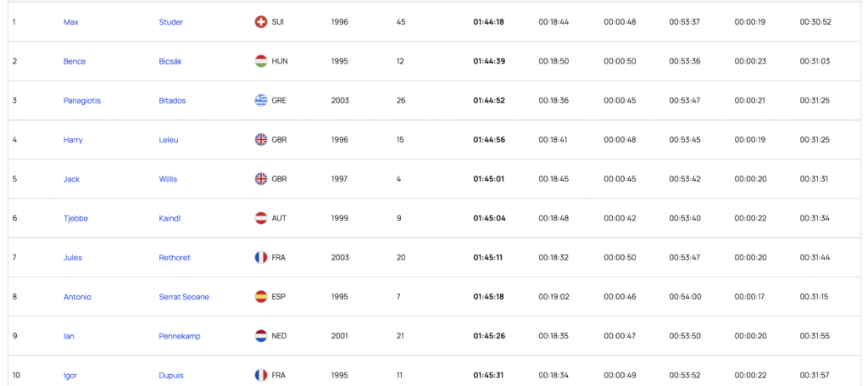Open the Dupuis surname link
Screen dimensions: 868x386
tap(171, 375)
